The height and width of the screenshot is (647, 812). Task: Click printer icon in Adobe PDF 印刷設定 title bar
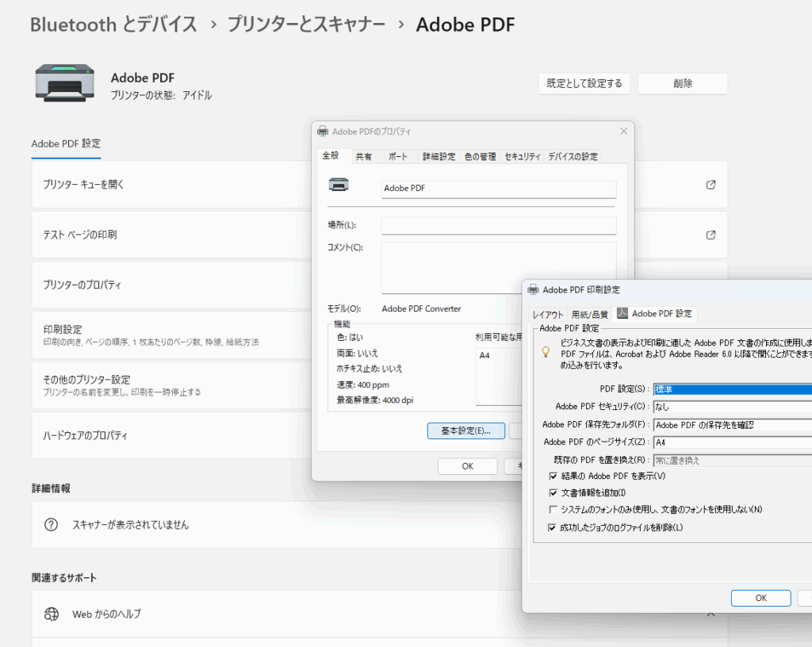(534, 289)
